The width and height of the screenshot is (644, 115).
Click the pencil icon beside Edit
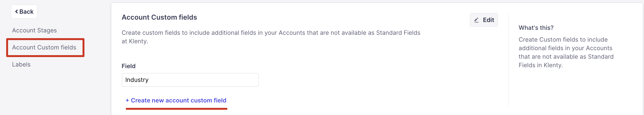(476, 20)
